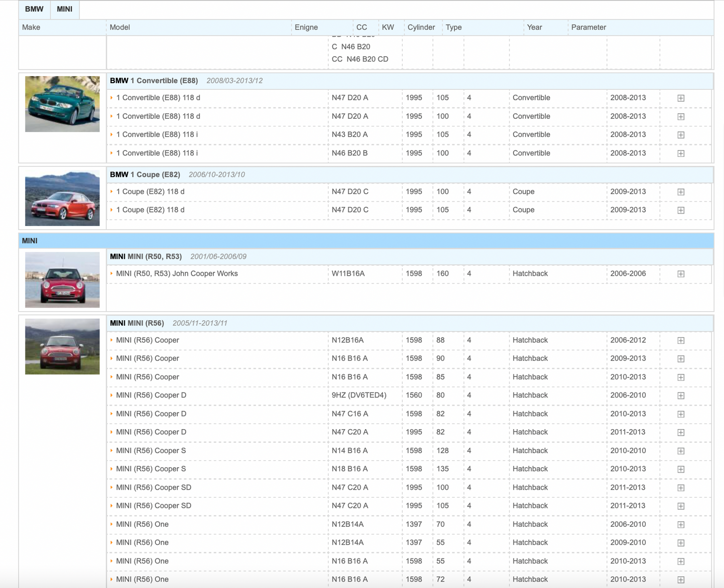Click plus icon for 118 i N46 B20 B row
Screen dimensions: 724x588
[x=681, y=153]
